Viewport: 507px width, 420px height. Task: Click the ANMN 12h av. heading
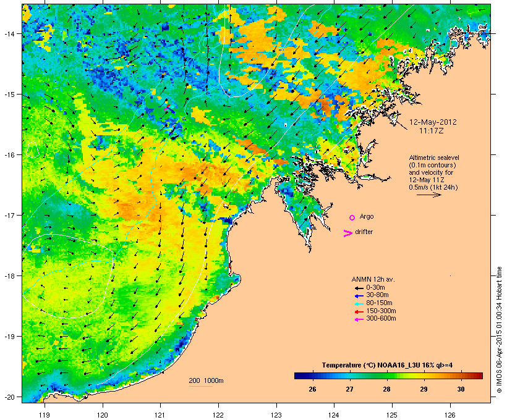pos(373,279)
